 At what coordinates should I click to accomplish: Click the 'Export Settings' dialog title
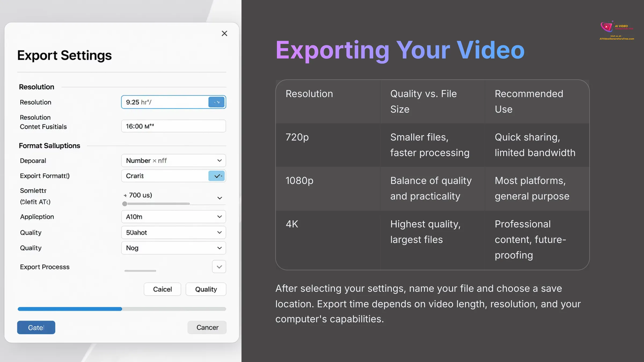(64, 55)
